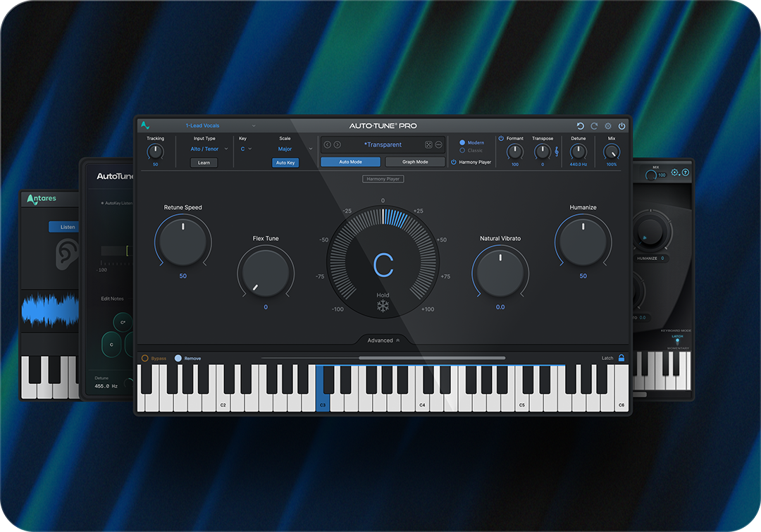The height and width of the screenshot is (532, 761).
Task: Switch to Graph Mode
Action: (415, 162)
